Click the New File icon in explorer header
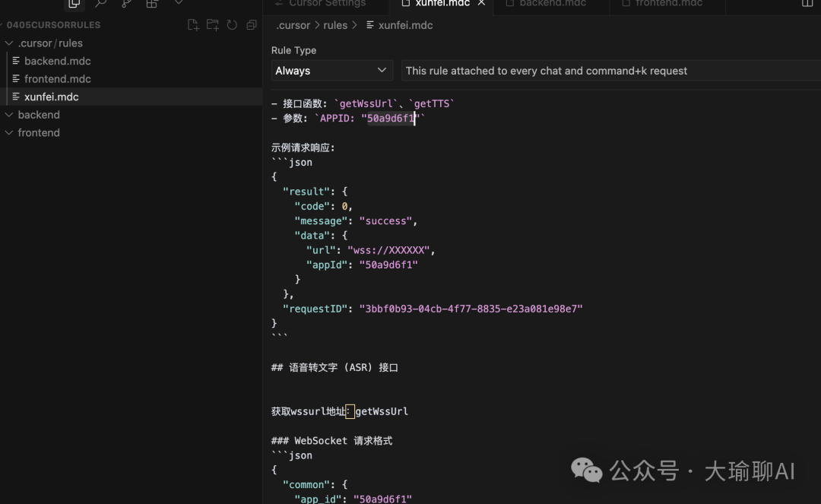This screenshot has width=821, height=504. coord(193,25)
